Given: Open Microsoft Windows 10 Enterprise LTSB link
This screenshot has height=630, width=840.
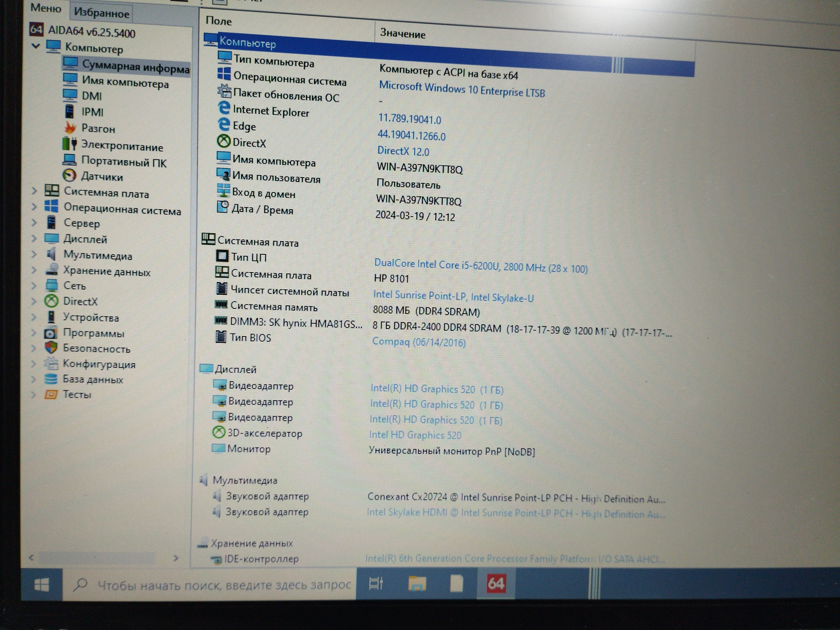Looking at the screenshot, I should click(462, 89).
